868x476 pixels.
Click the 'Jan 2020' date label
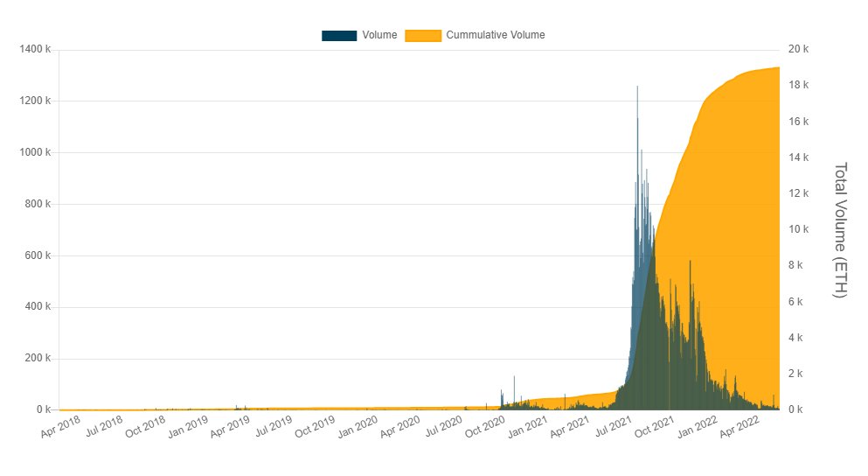click(358, 427)
